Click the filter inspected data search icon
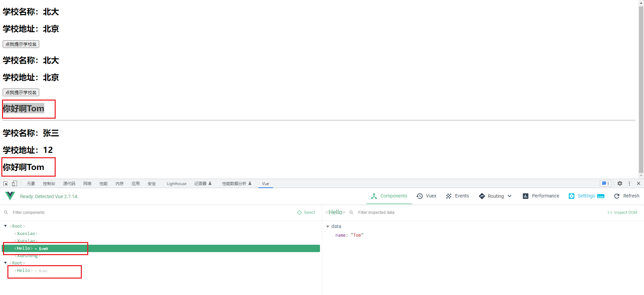The width and height of the screenshot is (644, 295). (352, 213)
